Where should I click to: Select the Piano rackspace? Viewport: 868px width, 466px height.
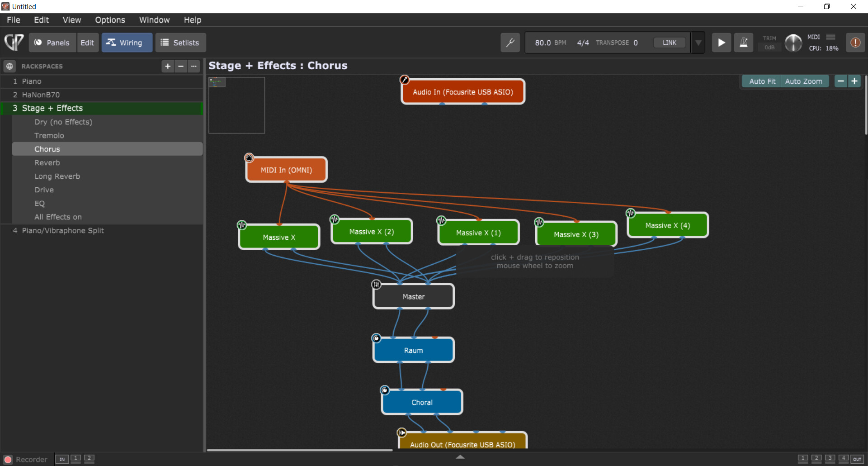pos(102,81)
